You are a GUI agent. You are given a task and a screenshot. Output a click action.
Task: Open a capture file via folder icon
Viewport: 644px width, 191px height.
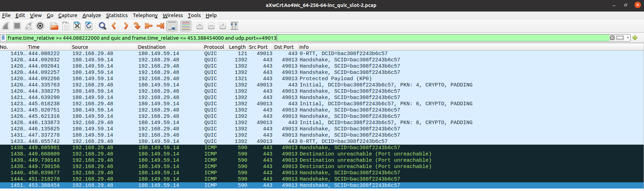coord(54,26)
